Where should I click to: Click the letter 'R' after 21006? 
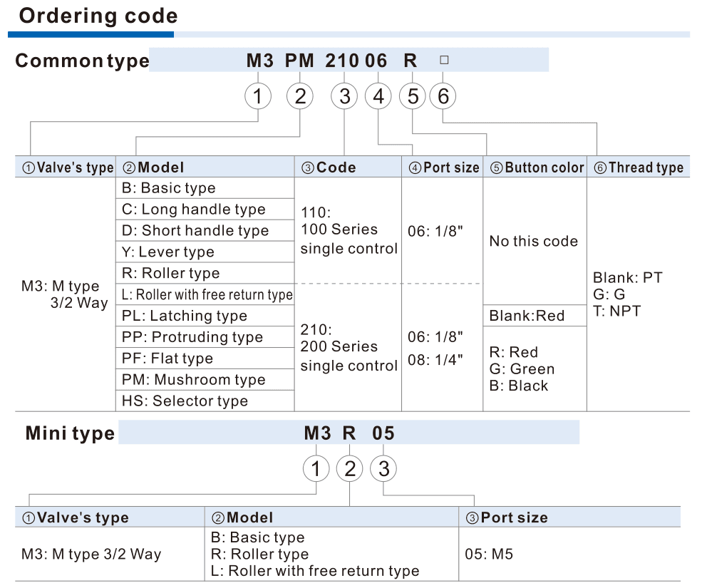(410, 61)
